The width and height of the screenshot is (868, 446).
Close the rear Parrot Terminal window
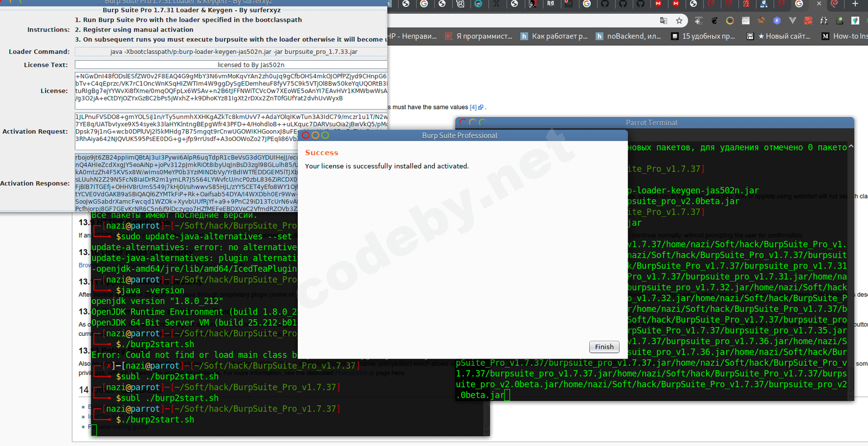tap(463, 123)
